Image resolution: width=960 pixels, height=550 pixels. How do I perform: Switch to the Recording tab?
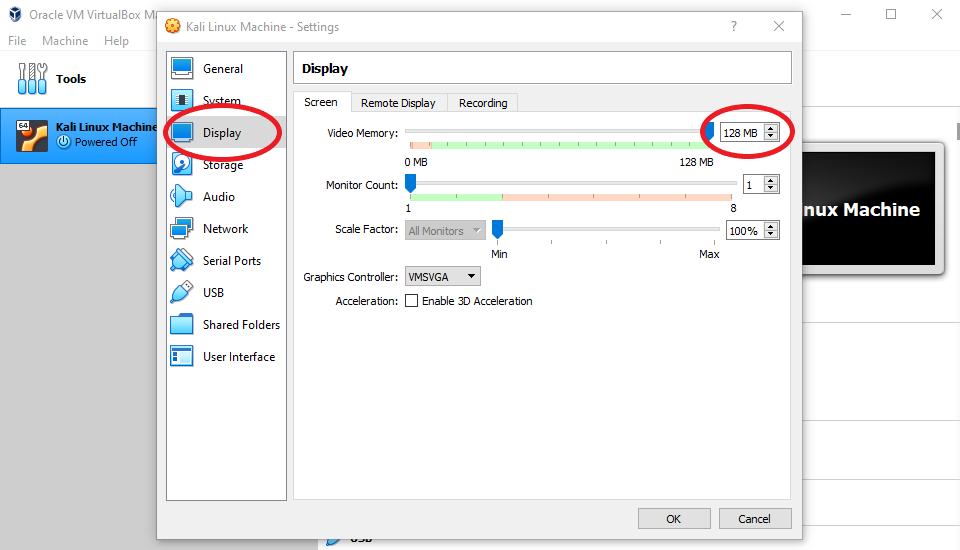point(483,103)
